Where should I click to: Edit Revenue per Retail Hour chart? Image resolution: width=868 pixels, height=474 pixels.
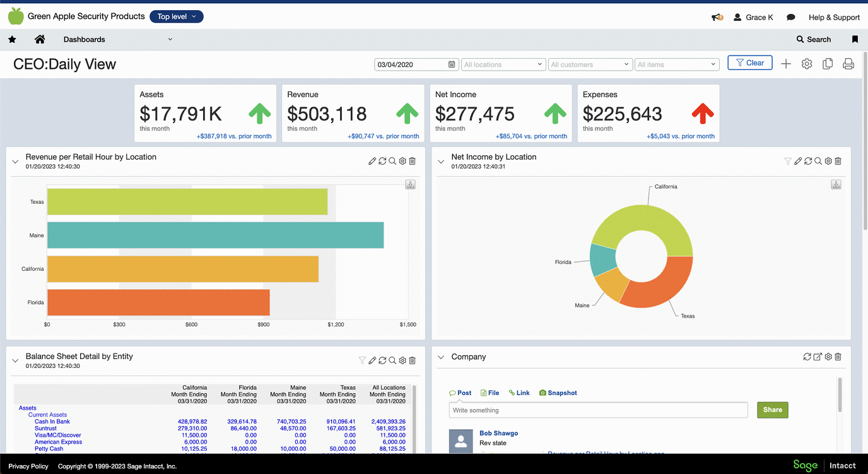pos(372,162)
